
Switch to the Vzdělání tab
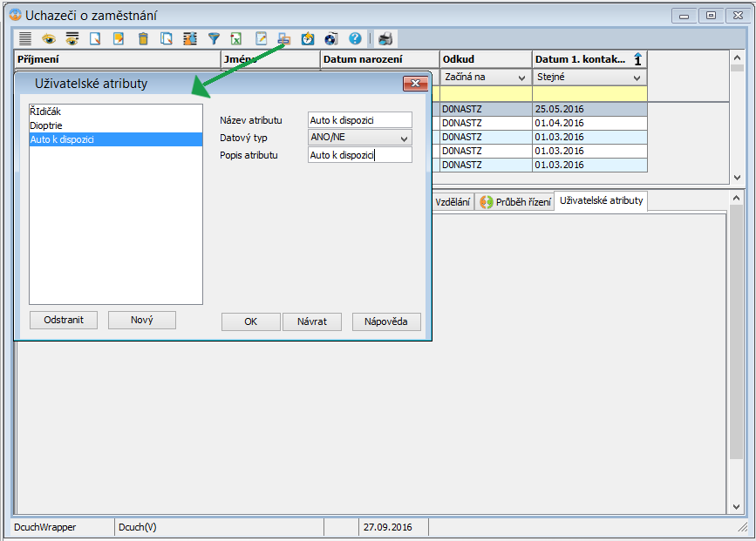point(453,202)
